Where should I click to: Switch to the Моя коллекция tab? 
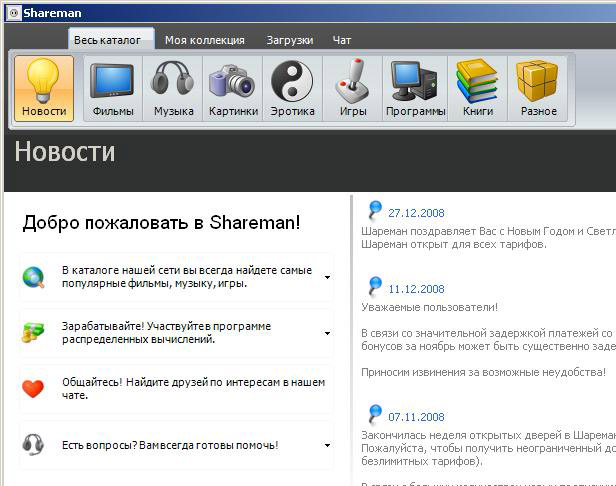(205, 40)
